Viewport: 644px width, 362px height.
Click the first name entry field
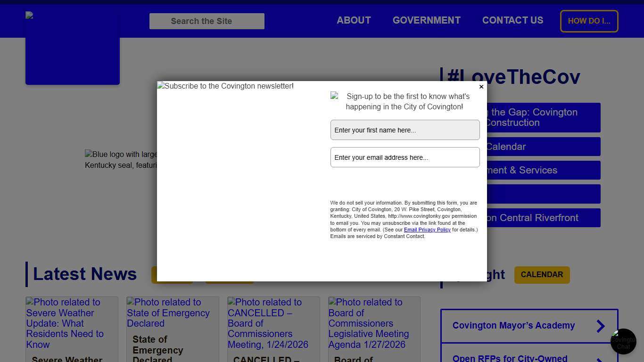(405, 130)
